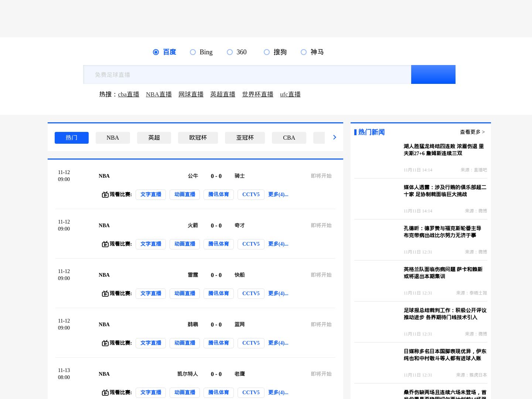Open hot search link ufc直播
The height and width of the screenshot is (399, 532).
tap(290, 94)
